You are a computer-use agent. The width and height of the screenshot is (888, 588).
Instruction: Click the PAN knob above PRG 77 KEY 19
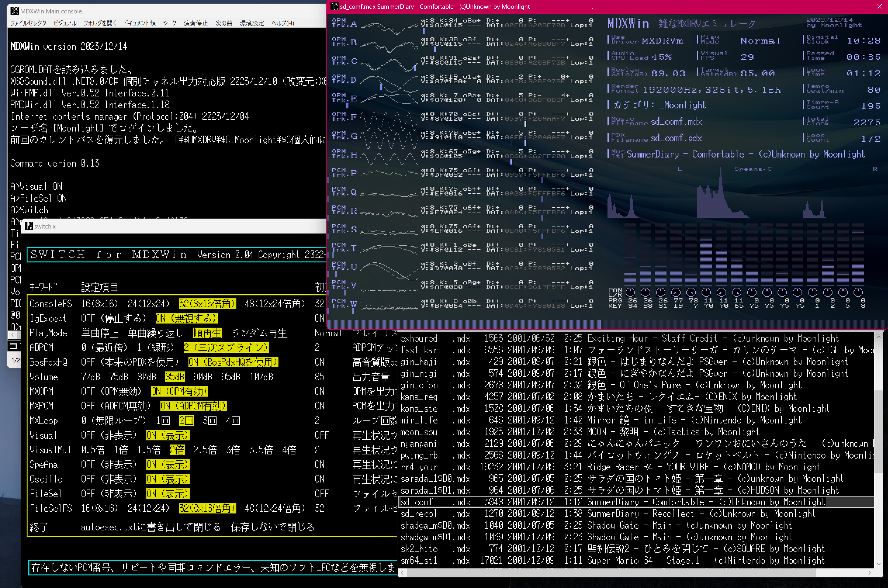[676, 292]
